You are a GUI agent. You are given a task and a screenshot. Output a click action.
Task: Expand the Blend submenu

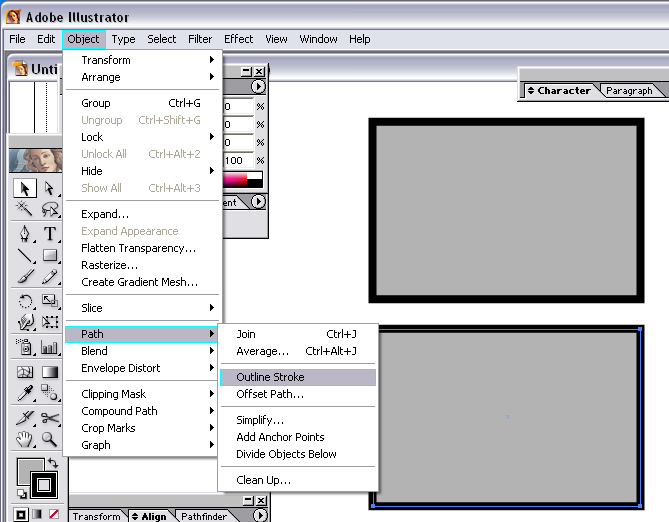point(143,351)
